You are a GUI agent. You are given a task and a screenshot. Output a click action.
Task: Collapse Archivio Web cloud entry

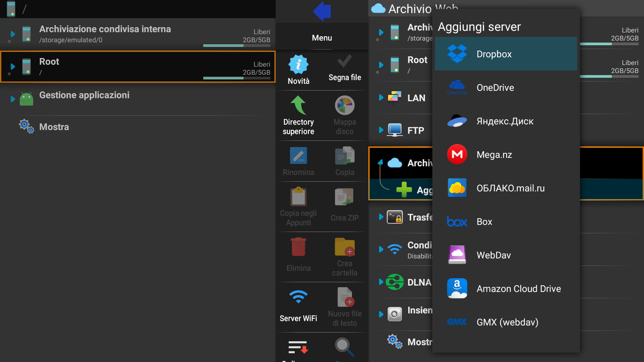pos(381,162)
